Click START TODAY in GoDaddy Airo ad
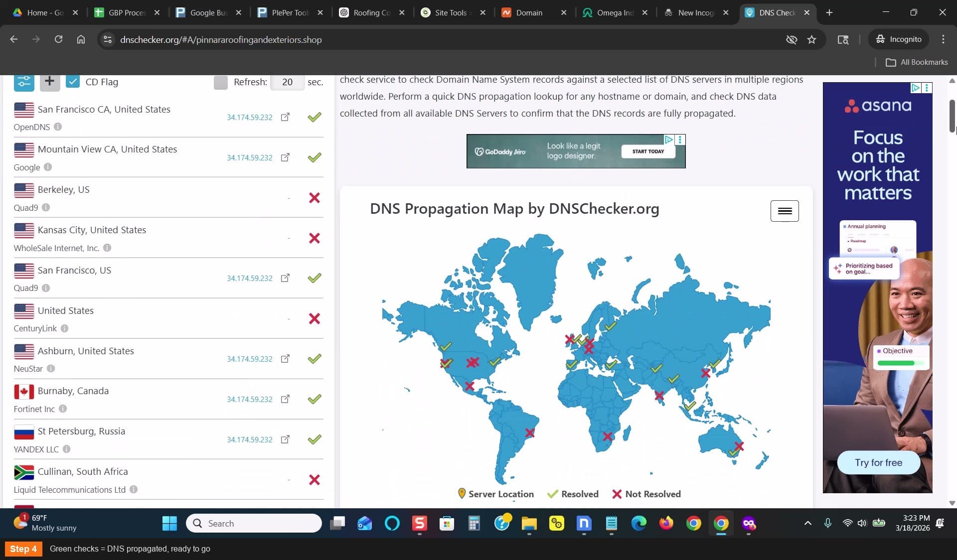Screen dimensions: 957x560 tap(648, 151)
